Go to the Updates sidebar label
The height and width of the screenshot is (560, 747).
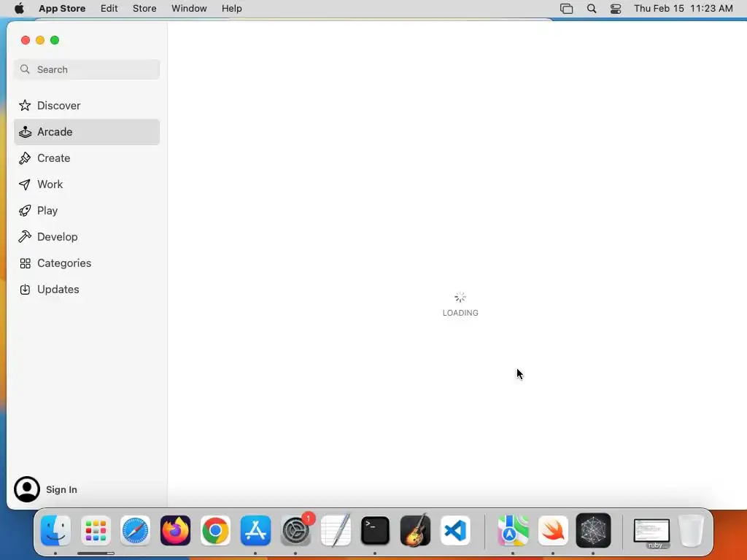point(58,289)
